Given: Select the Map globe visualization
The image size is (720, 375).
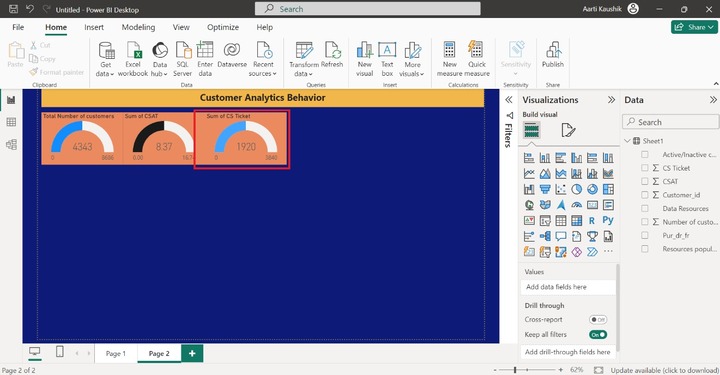Looking at the screenshot, I should click(529, 205).
